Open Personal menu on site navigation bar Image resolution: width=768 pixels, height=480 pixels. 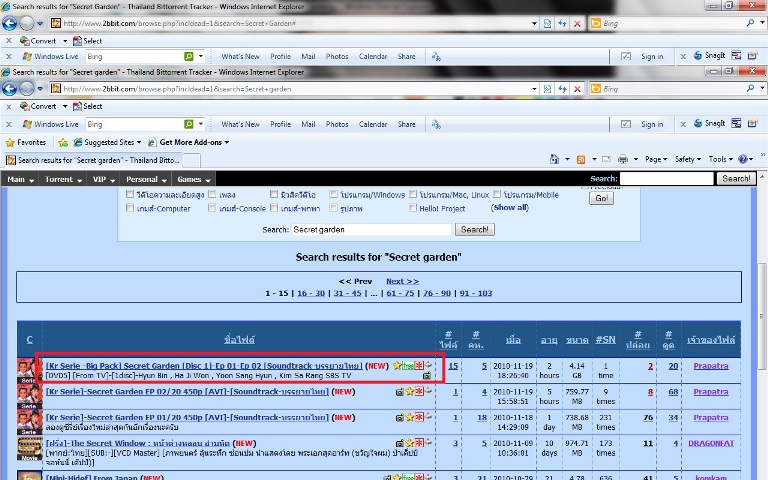point(146,179)
